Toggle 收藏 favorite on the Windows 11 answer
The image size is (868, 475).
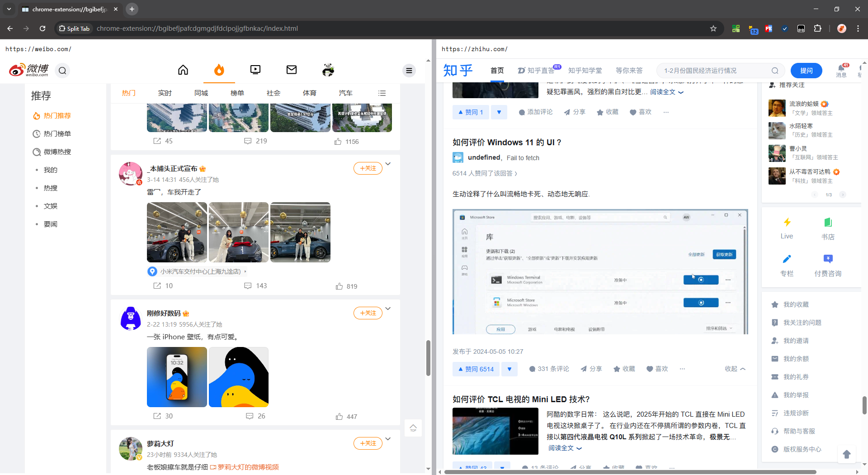click(624, 369)
